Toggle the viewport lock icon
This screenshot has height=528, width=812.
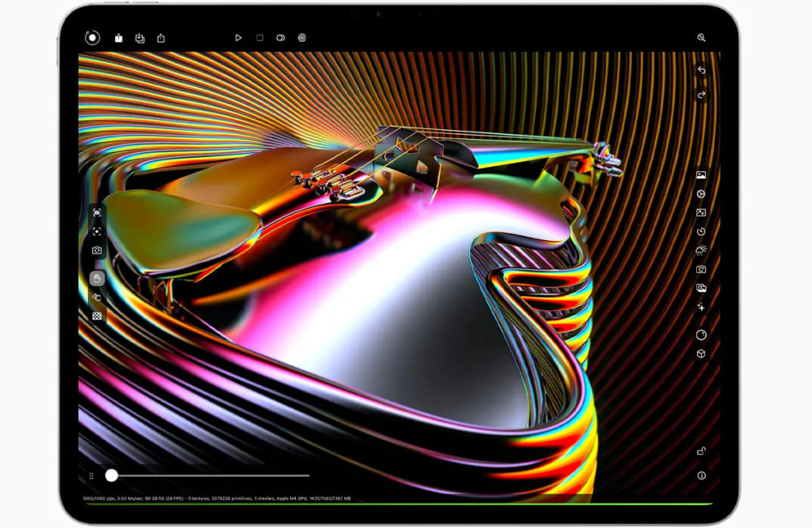701,451
